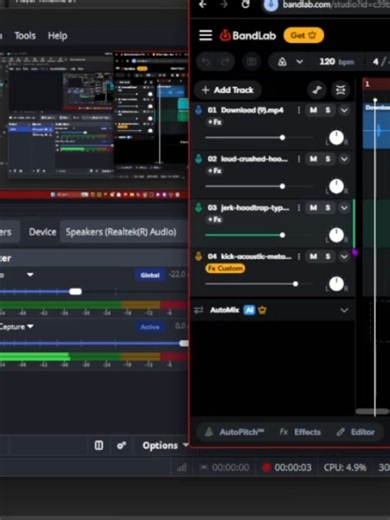
Task: Toggle the metronome icon in BandLab
Action: 282,62
